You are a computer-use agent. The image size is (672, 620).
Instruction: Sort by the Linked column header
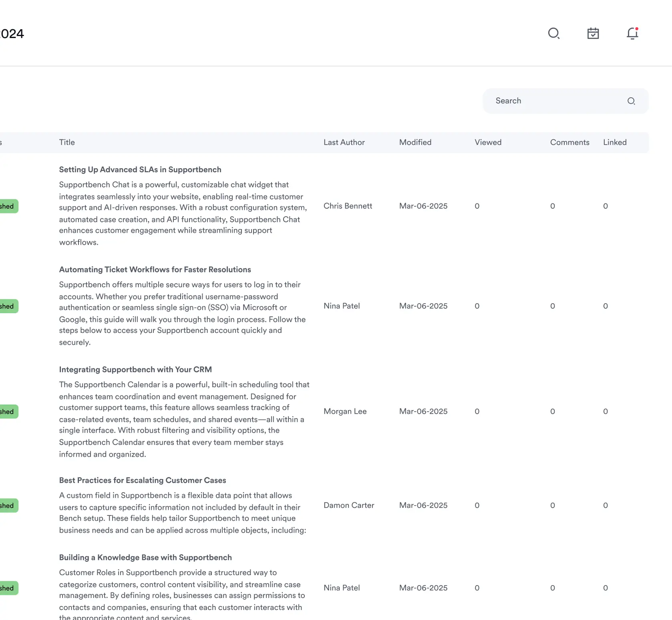click(615, 142)
